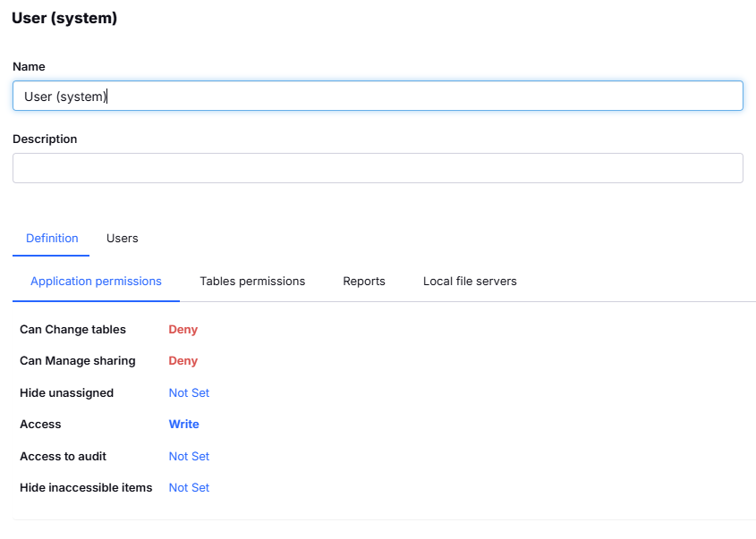This screenshot has width=756, height=539.
Task: Change the Deny value for Can Change tables
Action: click(x=183, y=330)
